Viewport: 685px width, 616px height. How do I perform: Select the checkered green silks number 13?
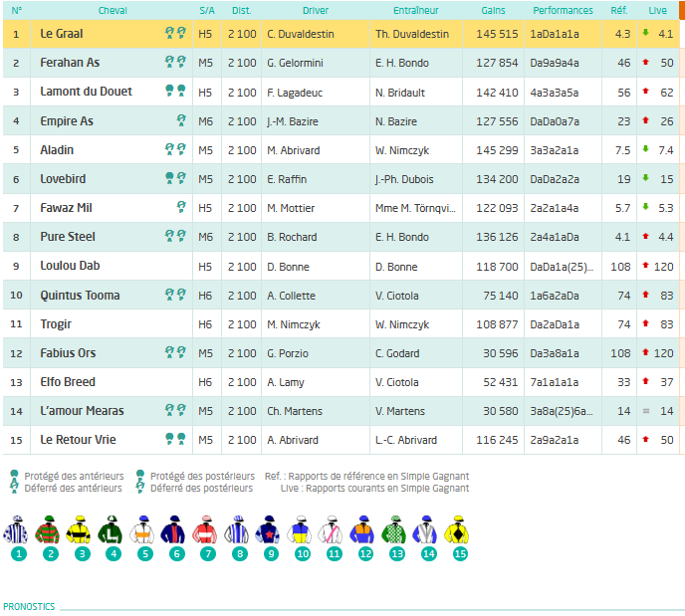point(393,530)
